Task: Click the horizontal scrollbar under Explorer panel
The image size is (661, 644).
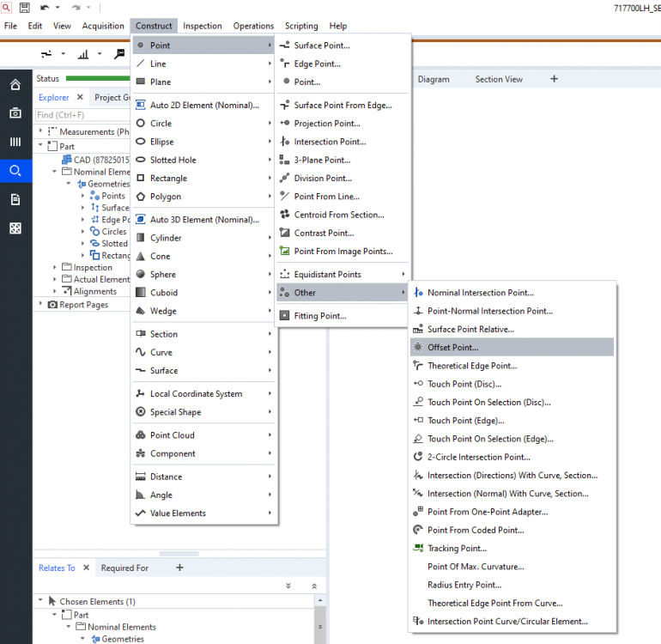Action: pyautogui.click(x=179, y=554)
